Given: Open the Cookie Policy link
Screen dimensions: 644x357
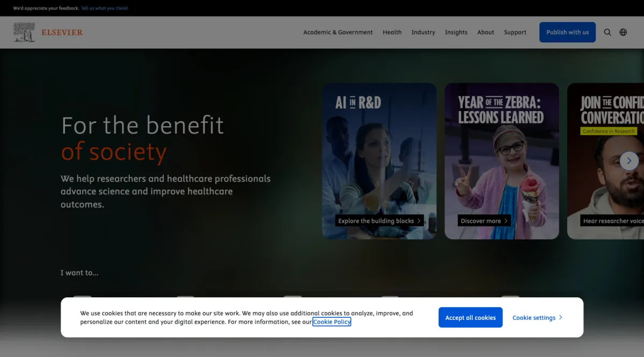Looking at the screenshot, I should click(332, 322).
